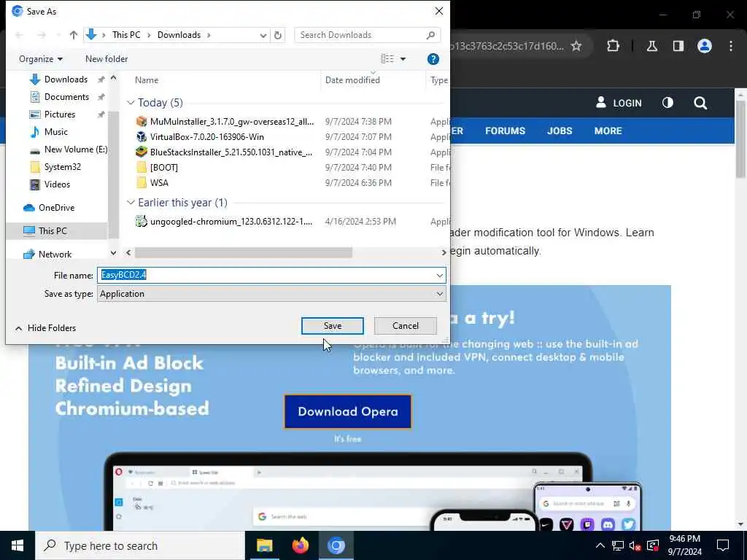
Task: Open Chrome profile avatar
Action: click(x=704, y=46)
